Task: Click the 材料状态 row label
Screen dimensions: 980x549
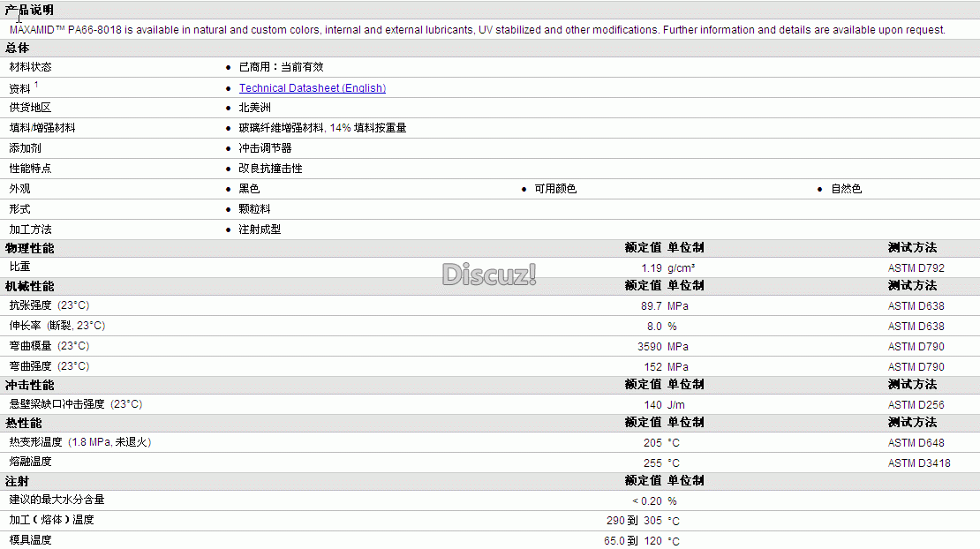Action: 31,67
